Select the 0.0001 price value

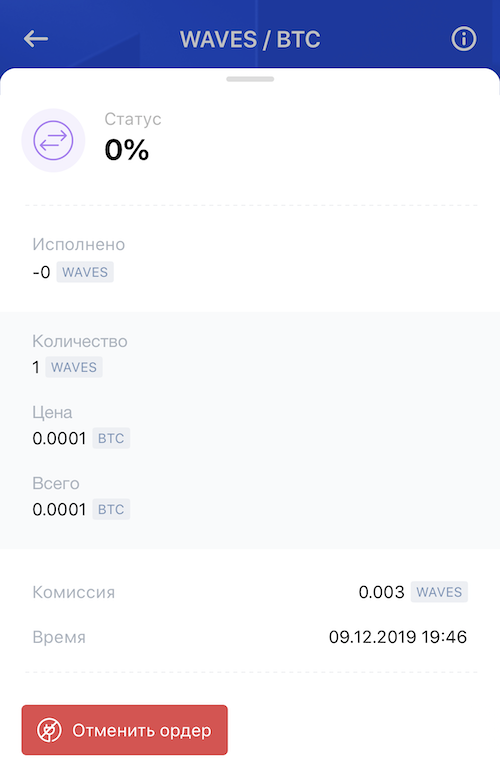click(59, 438)
